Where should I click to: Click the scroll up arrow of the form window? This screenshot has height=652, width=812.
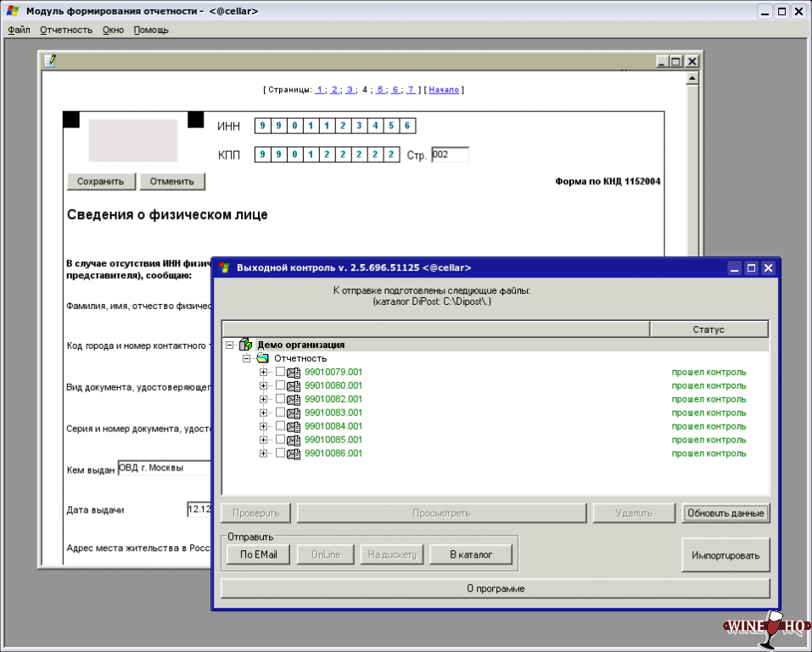click(692, 79)
